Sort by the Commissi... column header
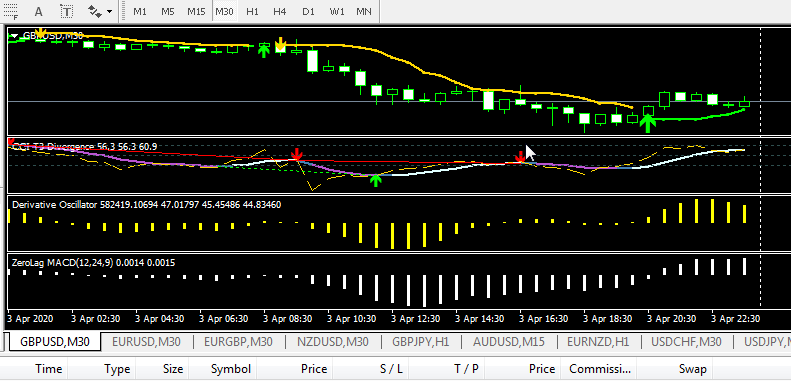Image resolution: width=791 pixels, height=381 pixels. point(600,369)
